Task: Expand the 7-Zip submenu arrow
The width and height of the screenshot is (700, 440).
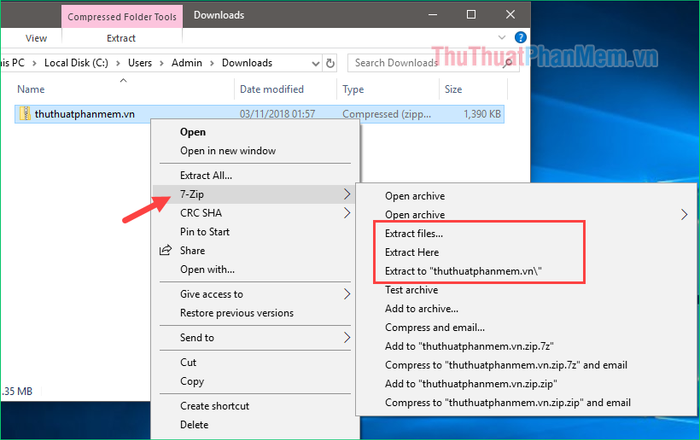Action: coord(347,194)
